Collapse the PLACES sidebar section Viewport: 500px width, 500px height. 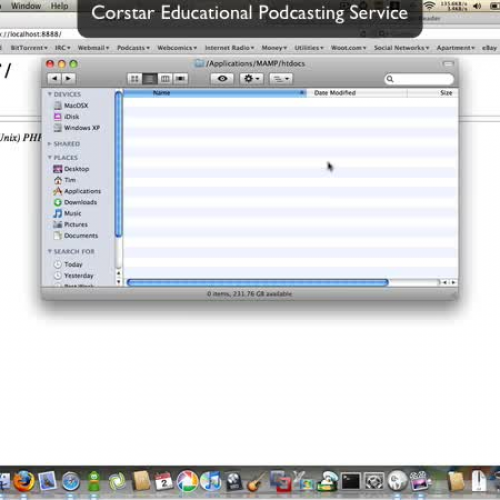tap(50, 157)
